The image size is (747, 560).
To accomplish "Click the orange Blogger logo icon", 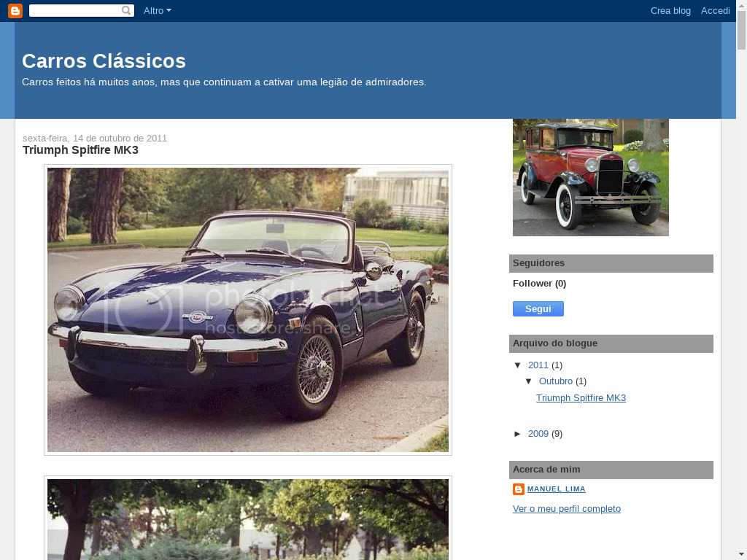I will 15,10.
